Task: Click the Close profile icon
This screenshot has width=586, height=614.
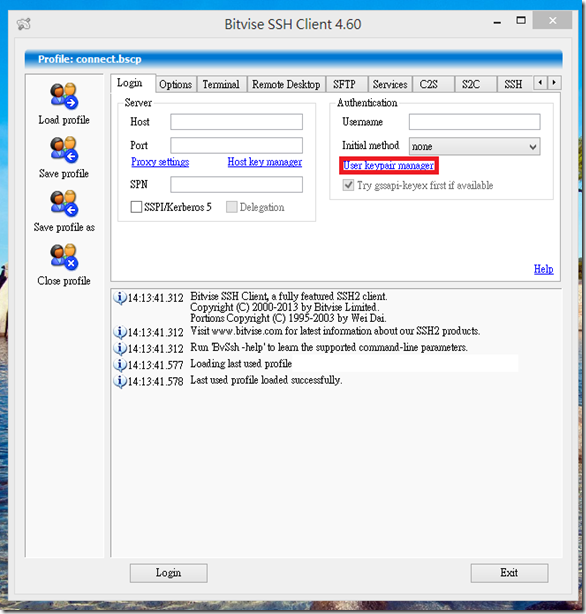Action: [64, 257]
